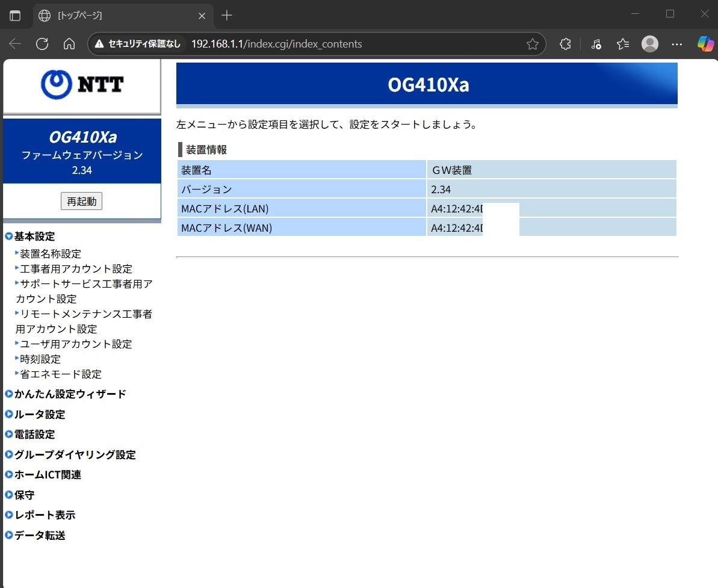Open the media control music icon
Image resolution: width=718 pixels, height=588 pixels.
pos(596,44)
